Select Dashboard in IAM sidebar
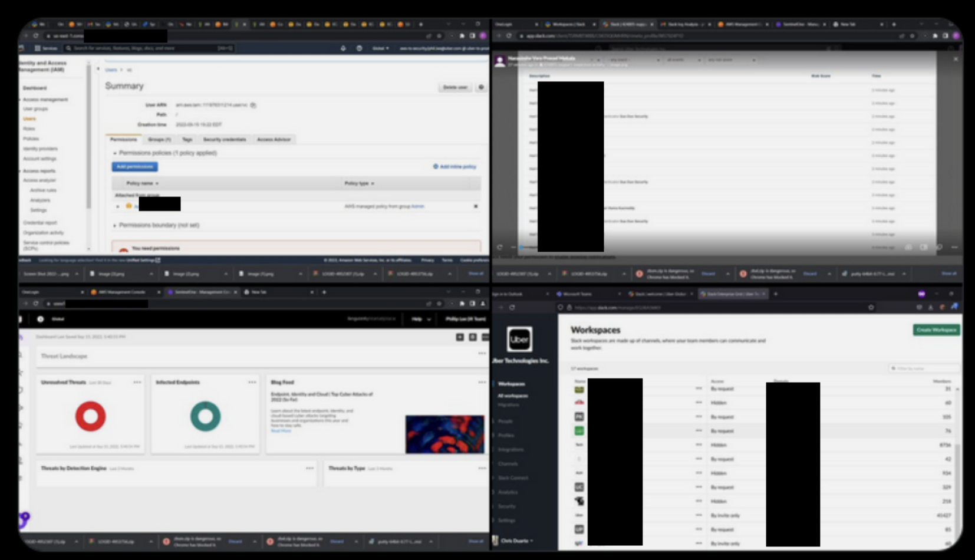 tap(35, 88)
